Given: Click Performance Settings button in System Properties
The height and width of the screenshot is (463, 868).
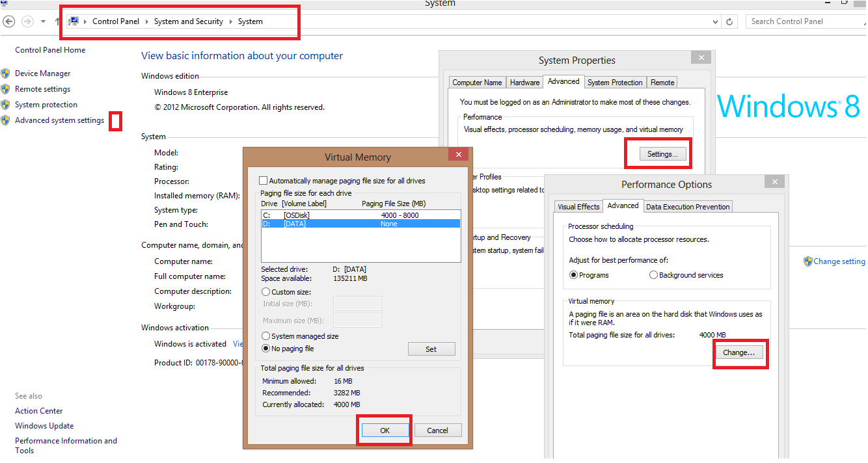Looking at the screenshot, I should tap(662, 154).
